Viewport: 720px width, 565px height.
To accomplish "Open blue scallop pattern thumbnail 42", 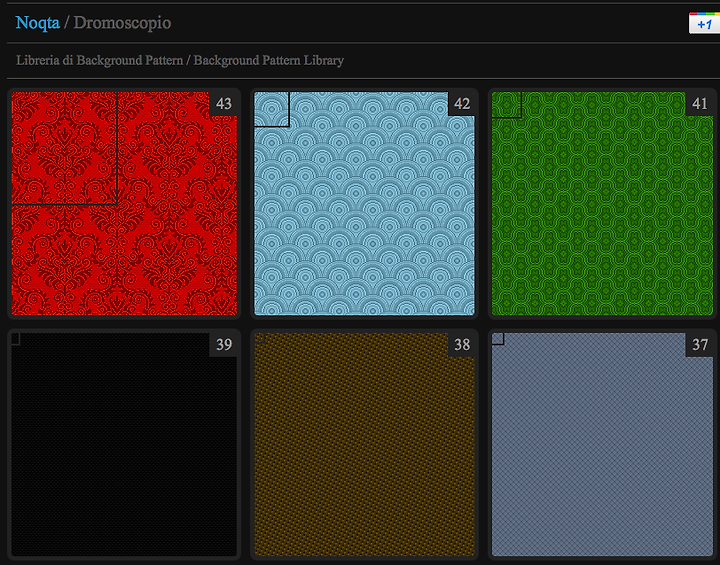I will [x=364, y=203].
